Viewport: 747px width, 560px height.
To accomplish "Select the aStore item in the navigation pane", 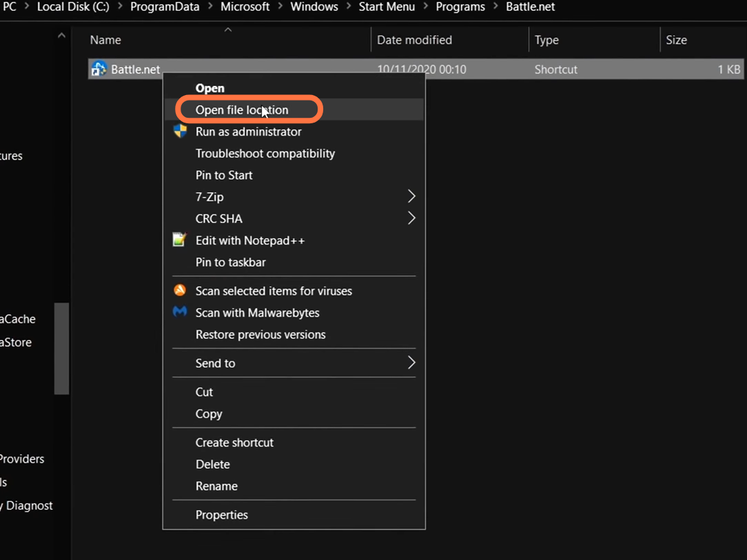I will pyautogui.click(x=16, y=342).
